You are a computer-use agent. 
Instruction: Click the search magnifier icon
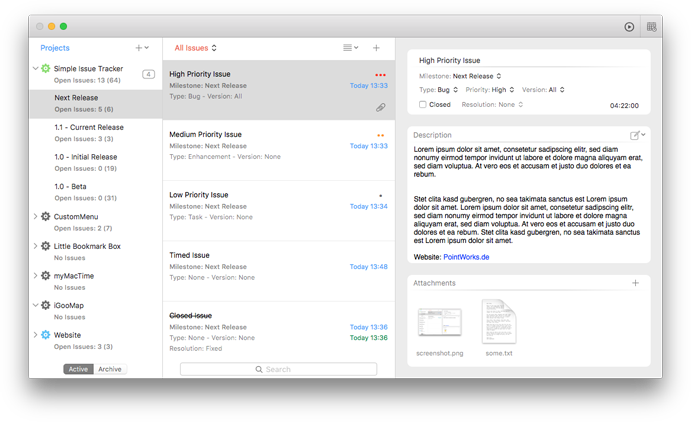tap(259, 369)
